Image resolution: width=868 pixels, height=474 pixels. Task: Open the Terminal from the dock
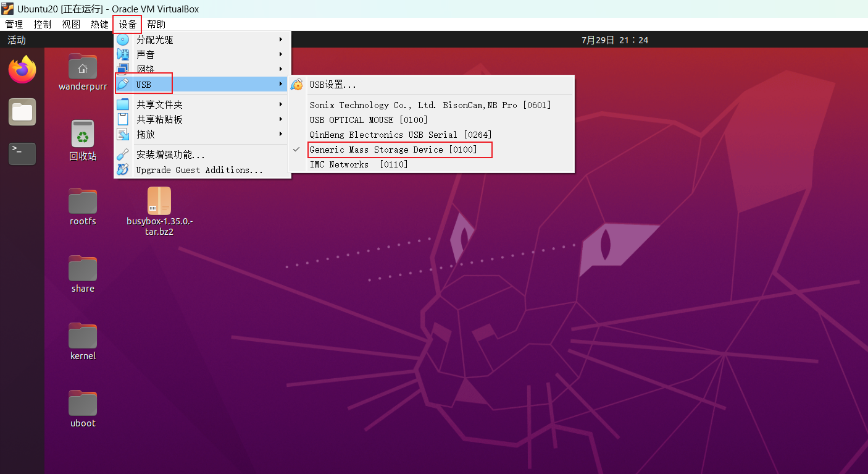(x=22, y=154)
